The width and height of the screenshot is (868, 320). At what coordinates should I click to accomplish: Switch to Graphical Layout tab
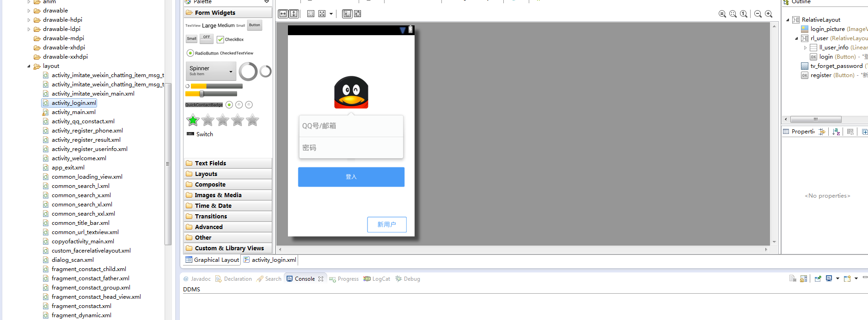(x=212, y=260)
